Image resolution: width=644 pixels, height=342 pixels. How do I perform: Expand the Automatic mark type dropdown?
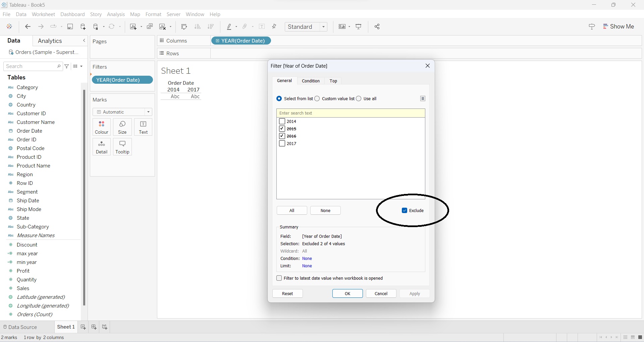(x=122, y=112)
